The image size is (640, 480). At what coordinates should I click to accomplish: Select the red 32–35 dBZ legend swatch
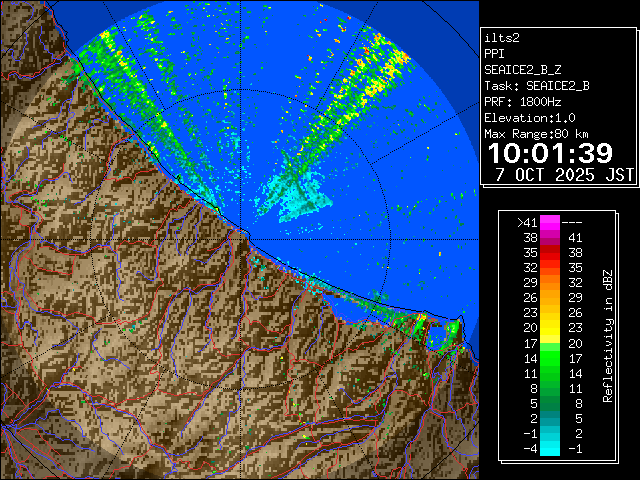tap(552, 268)
